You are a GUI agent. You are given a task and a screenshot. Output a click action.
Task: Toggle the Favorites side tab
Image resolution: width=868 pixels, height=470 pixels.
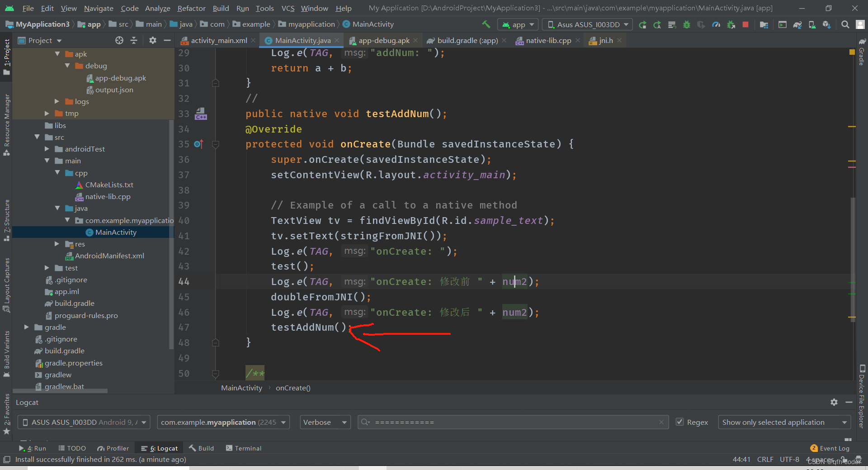pyautogui.click(x=6, y=414)
